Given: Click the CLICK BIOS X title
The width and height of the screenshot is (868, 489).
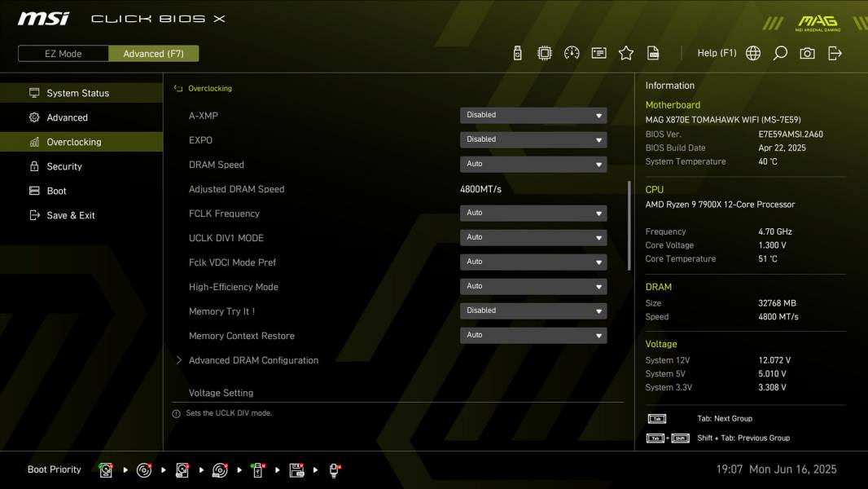Looking at the screenshot, I should click(x=158, y=19).
